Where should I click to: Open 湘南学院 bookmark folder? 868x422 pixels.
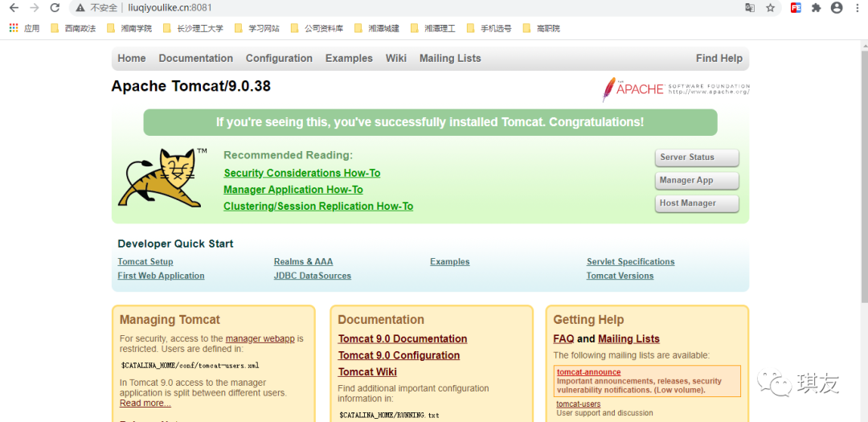pos(129,28)
